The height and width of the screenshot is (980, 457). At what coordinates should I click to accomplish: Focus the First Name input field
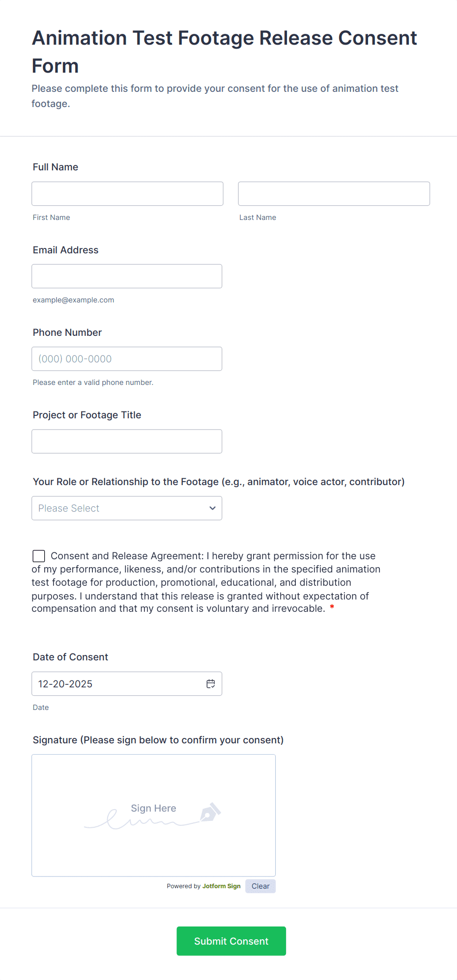[x=127, y=194]
